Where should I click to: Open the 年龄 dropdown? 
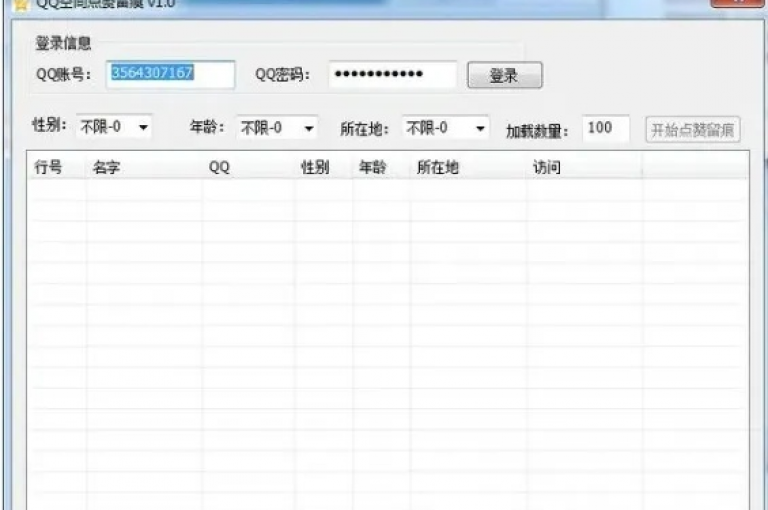(x=277, y=128)
